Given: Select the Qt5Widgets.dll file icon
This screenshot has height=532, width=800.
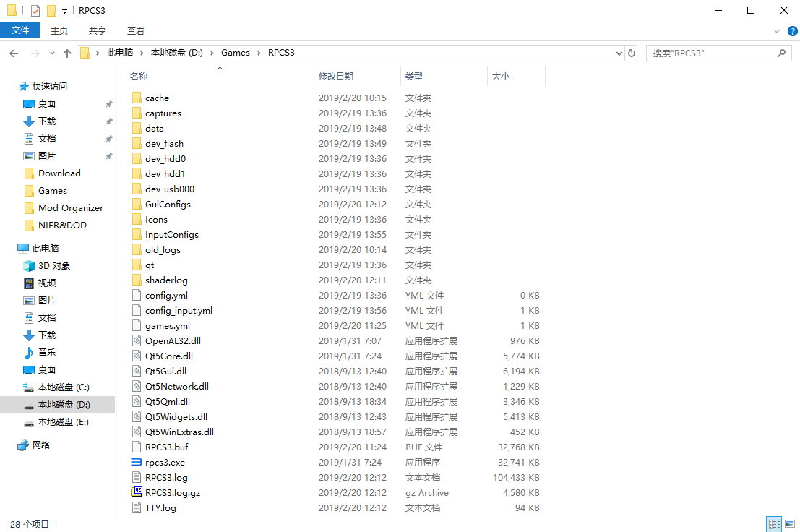Looking at the screenshot, I should point(137,417).
